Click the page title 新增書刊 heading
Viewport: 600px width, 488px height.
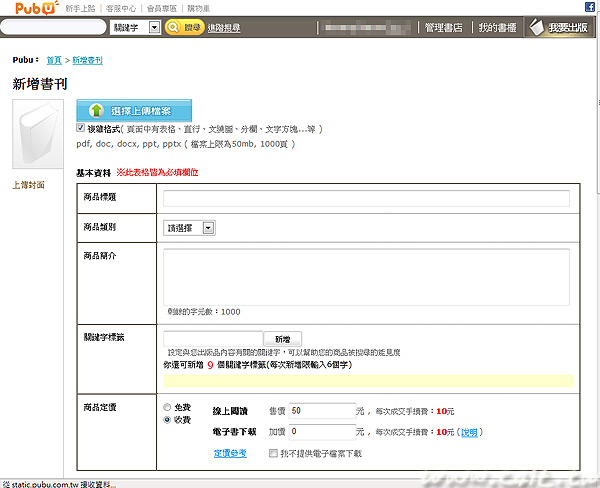[x=40, y=84]
